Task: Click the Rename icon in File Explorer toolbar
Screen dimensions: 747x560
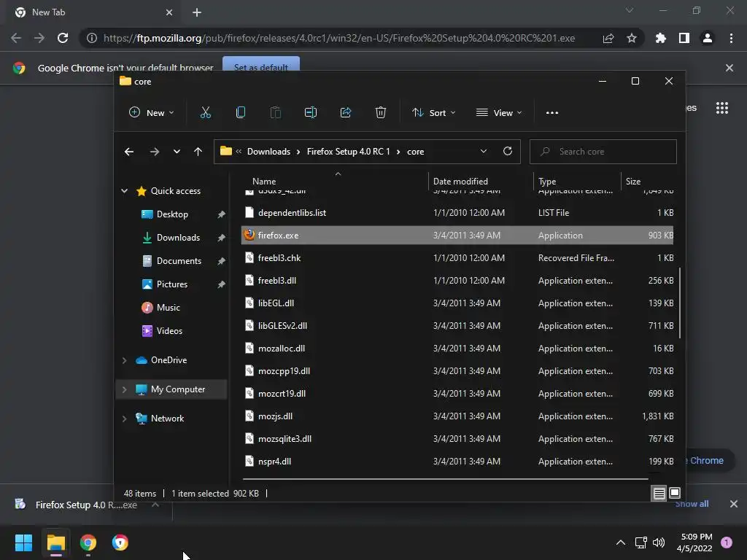Action: click(x=311, y=113)
